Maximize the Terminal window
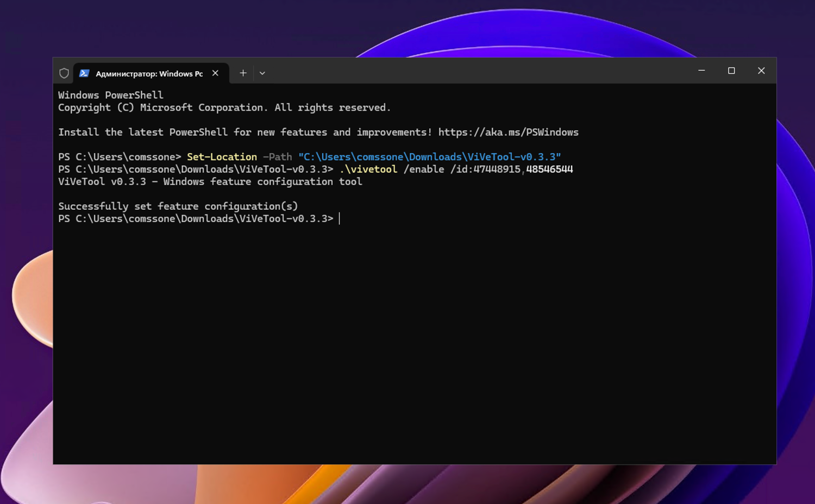815x504 pixels. (x=731, y=71)
